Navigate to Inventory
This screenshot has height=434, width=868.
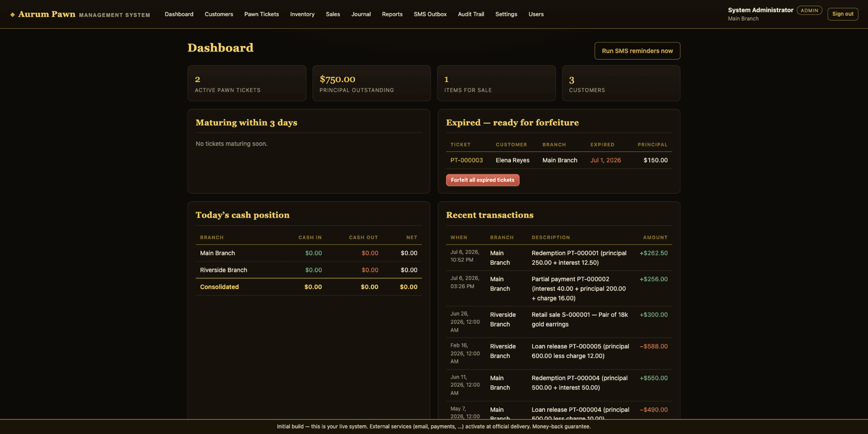click(302, 14)
